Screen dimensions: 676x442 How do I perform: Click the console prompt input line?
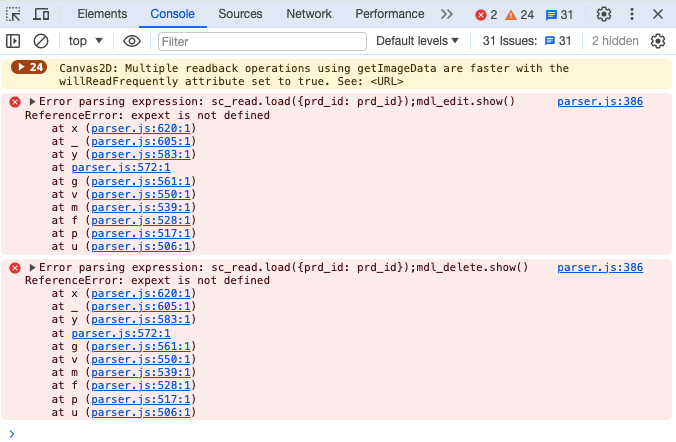(x=338, y=433)
